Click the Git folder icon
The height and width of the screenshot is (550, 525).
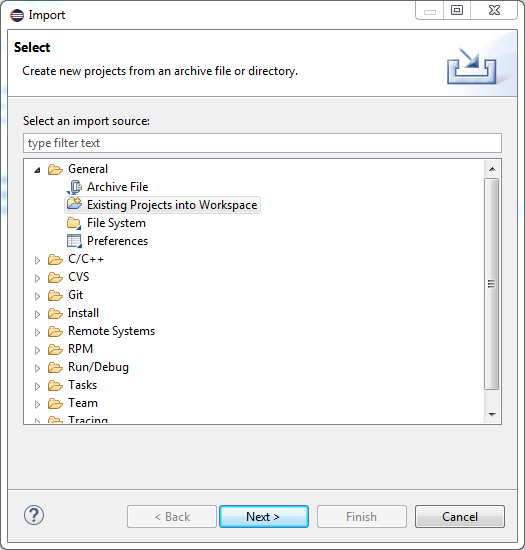pyautogui.click(x=55, y=295)
